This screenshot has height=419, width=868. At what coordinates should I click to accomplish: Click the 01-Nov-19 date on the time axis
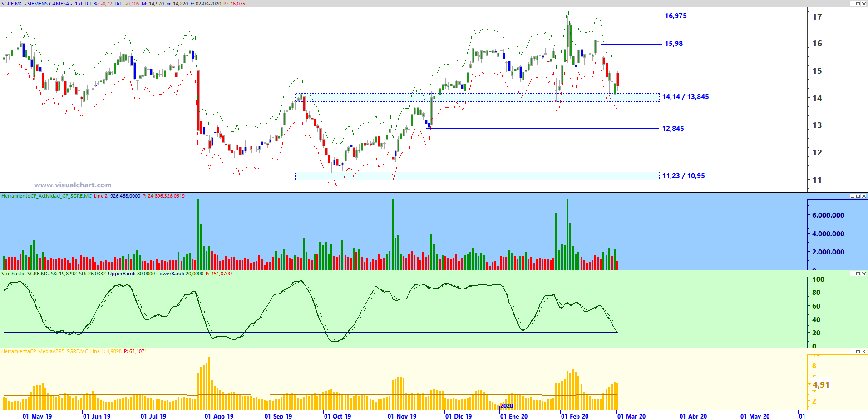(x=402, y=416)
